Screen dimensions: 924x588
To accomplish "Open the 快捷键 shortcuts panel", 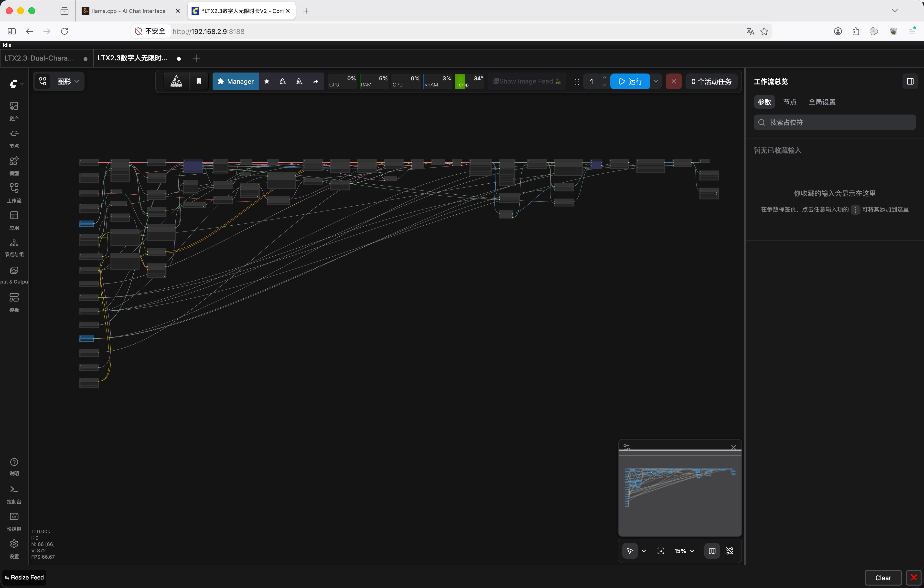I will (x=14, y=522).
